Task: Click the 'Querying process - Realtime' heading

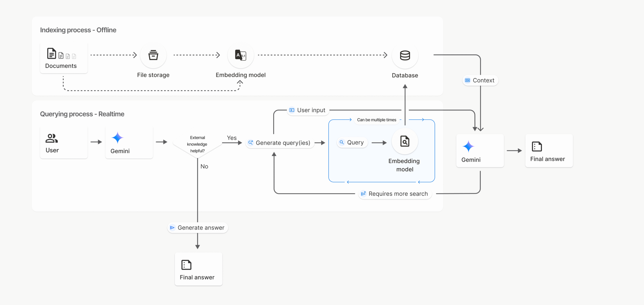Action: click(x=82, y=114)
